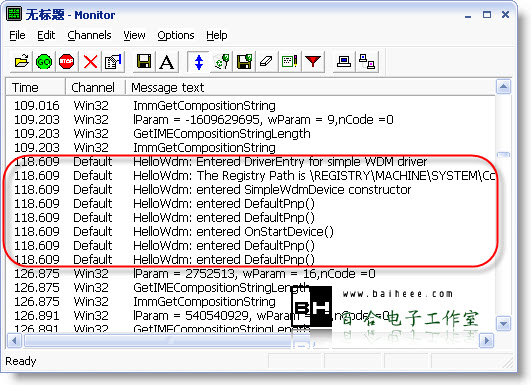Click the vertical scrollbar thumb
The height and width of the screenshot is (385, 531).
tap(503, 155)
